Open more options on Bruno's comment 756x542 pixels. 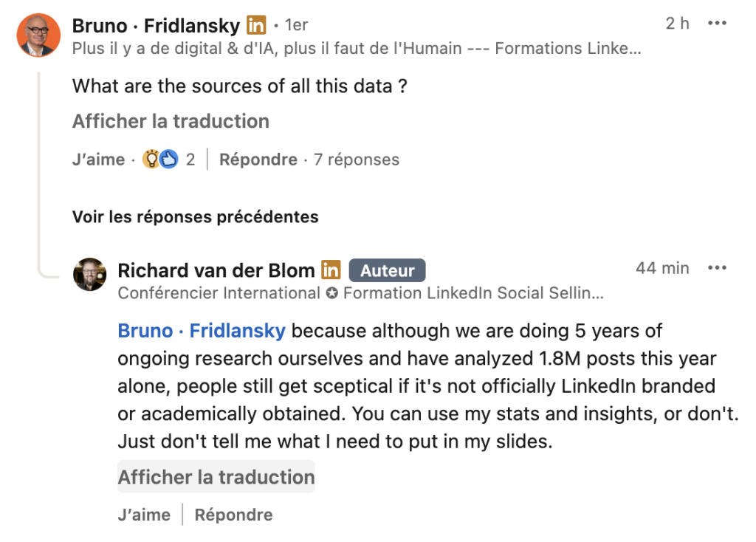click(717, 23)
